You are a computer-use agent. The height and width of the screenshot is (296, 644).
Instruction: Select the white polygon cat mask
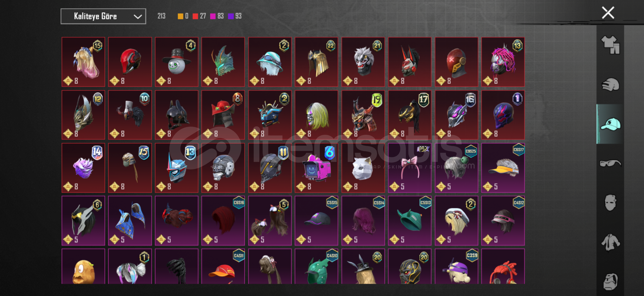[363, 168]
